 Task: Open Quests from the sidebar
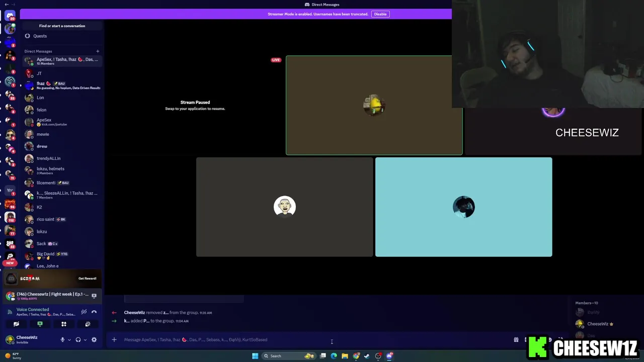62,36
